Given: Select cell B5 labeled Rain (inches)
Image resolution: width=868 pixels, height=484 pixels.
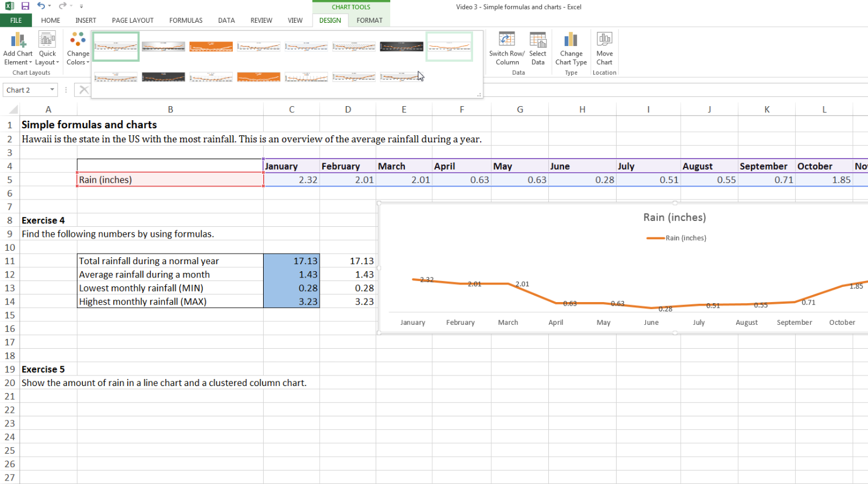Looking at the screenshot, I should click(x=170, y=180).
